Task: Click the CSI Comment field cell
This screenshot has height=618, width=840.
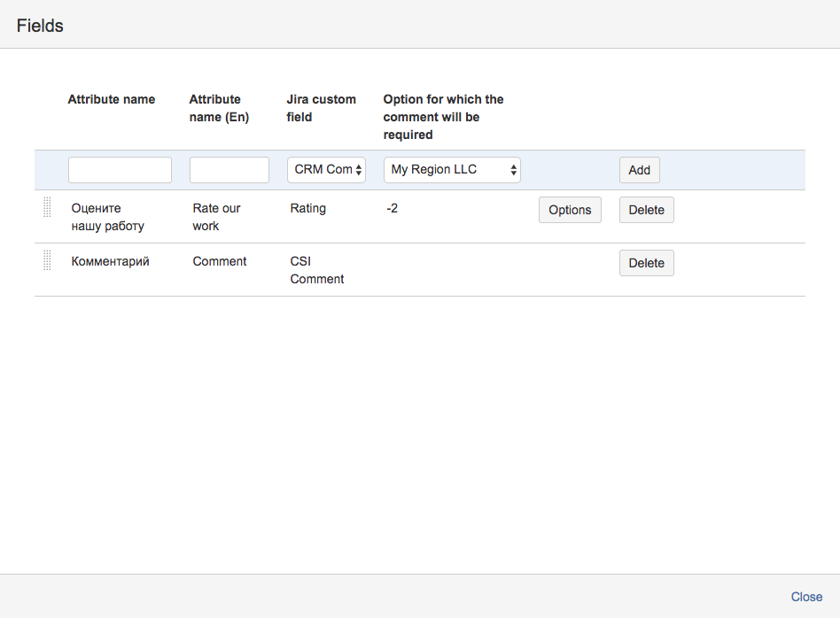Action: pos(316,270)
